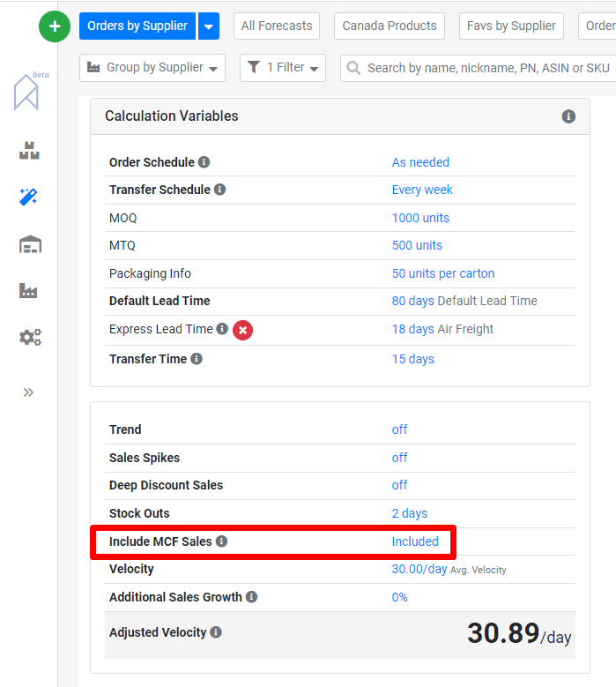Open Orders by Supplier dropdown arrow
616x687 pixels.
pos(209,26)
